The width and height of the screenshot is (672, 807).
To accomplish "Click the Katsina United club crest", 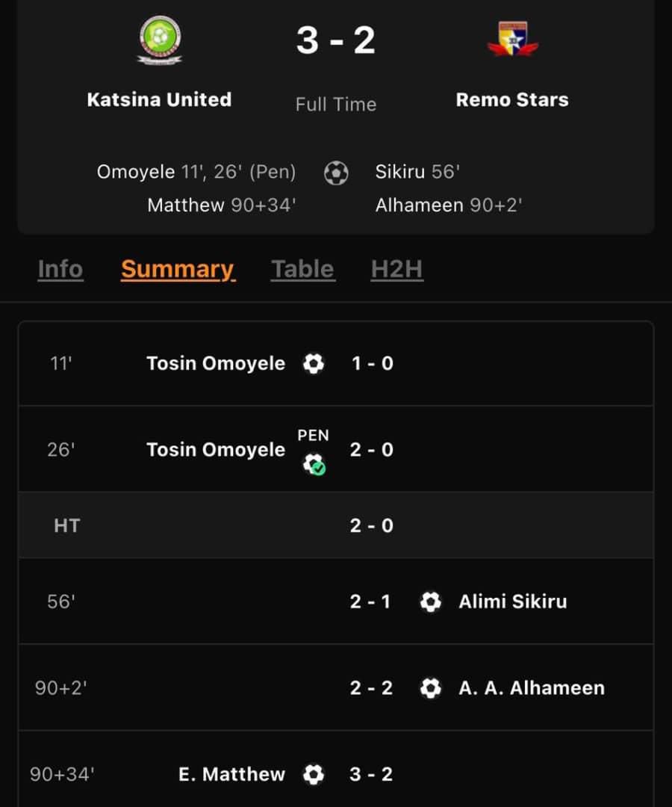I will pyautogui.click(x=159, y=39).
